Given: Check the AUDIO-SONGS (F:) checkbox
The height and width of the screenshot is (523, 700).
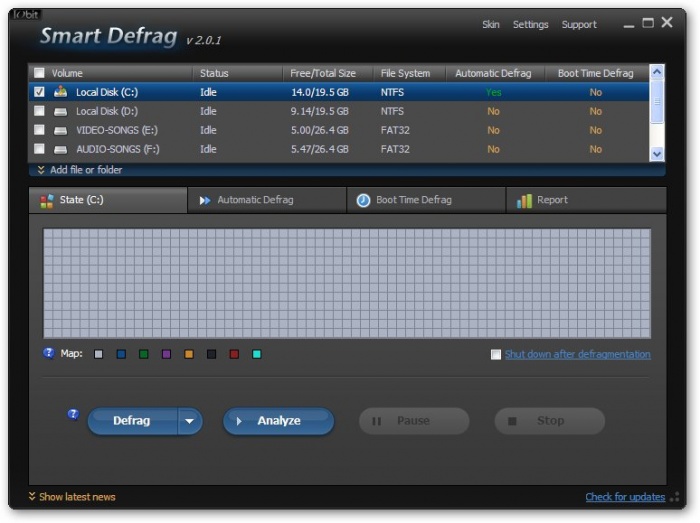Looking at the screenshot, I should pos(39,149).
